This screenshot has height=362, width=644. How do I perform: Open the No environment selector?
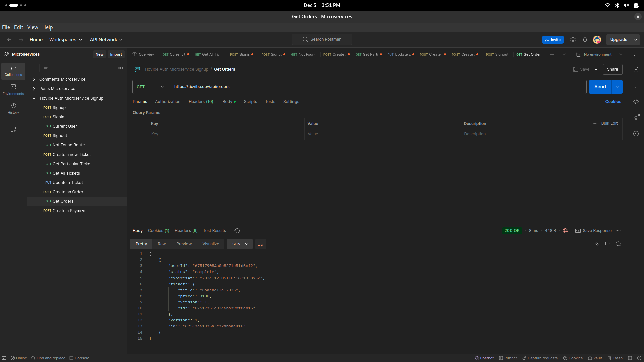pyautogui.click(x=599, y=54)
